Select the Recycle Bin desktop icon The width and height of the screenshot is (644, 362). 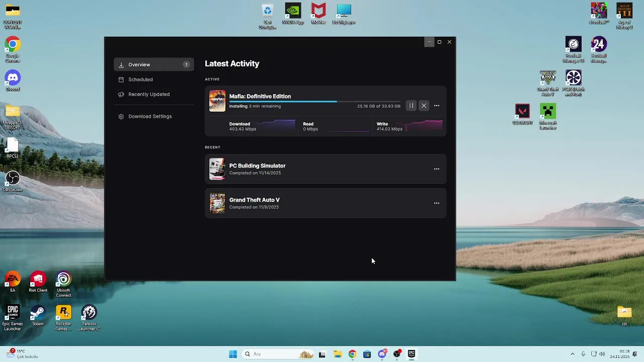coord(268,17)
